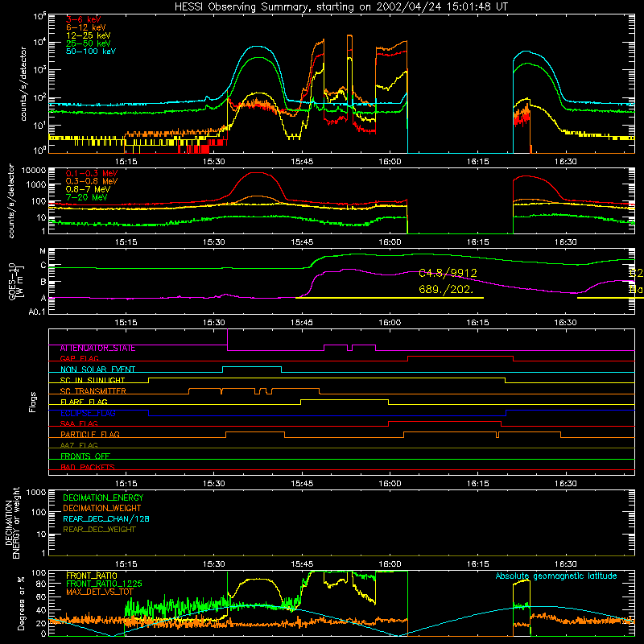Image resolution: width=644 pixels, height=644 pixels.
Task: Click the M class level on GOES axis
Action: 43,251
